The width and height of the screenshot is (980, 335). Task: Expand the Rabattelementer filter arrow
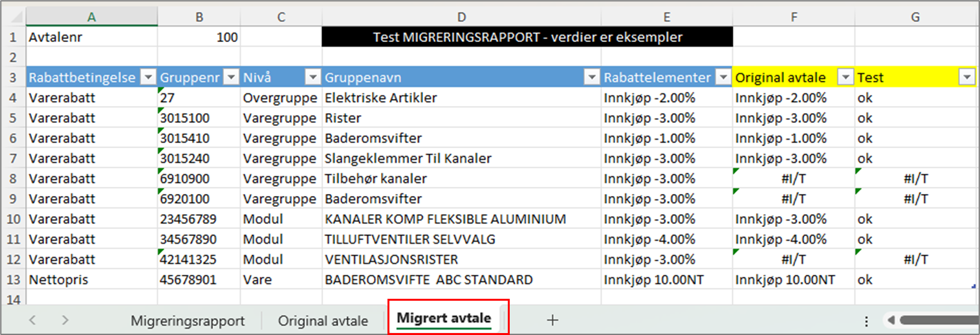click(723, 78)
